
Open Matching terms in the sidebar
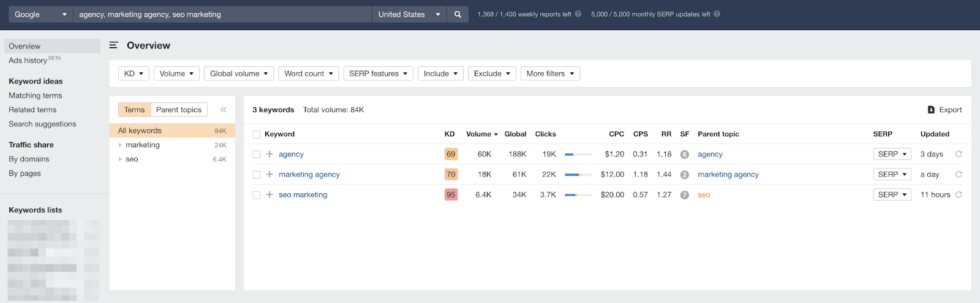(x=36, y=96)
